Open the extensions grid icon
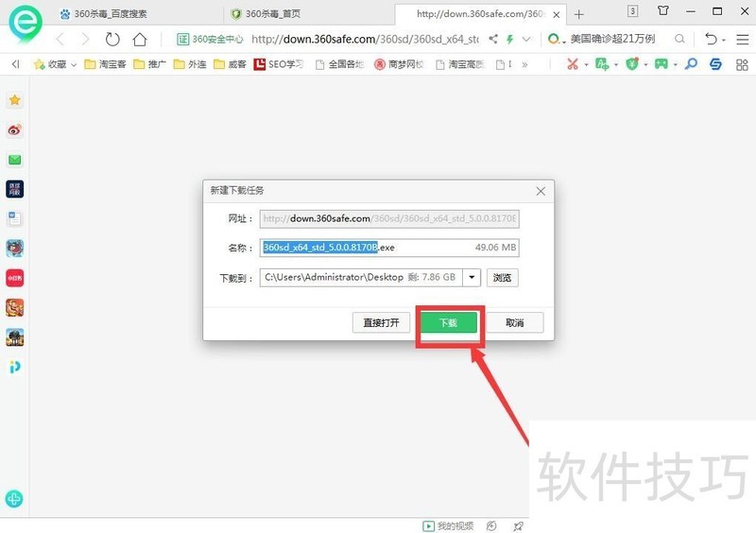Screen dimensions: 756x533 click(742, 64)
